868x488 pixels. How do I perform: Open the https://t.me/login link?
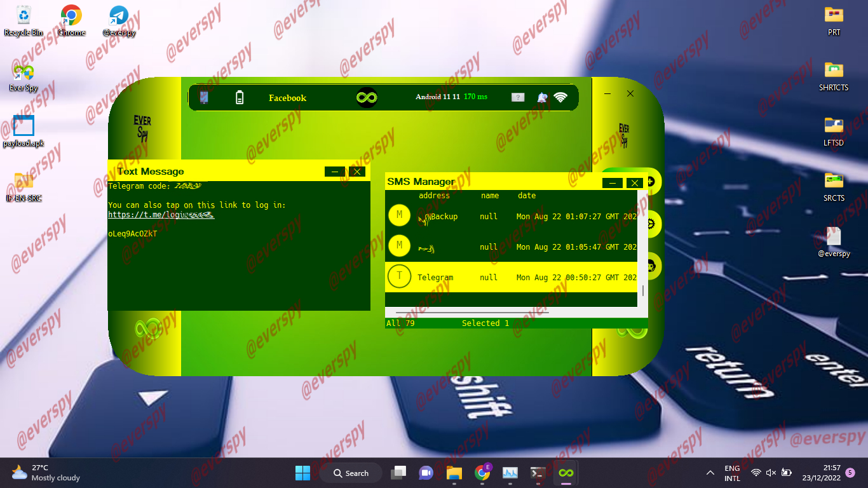pos(161,215)
